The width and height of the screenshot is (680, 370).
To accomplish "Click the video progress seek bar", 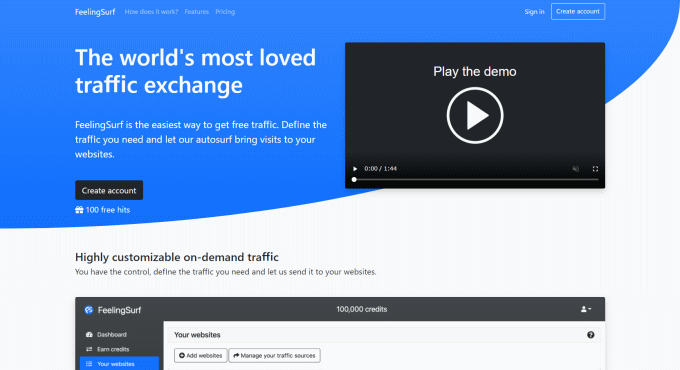I will coord(475,180).
